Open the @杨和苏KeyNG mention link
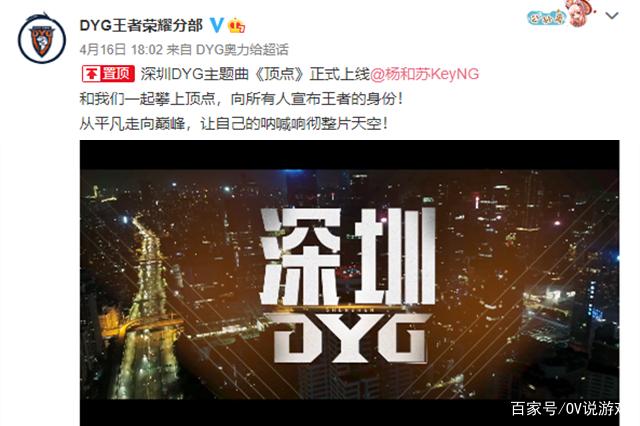The image size is (640, 426). 424,74
